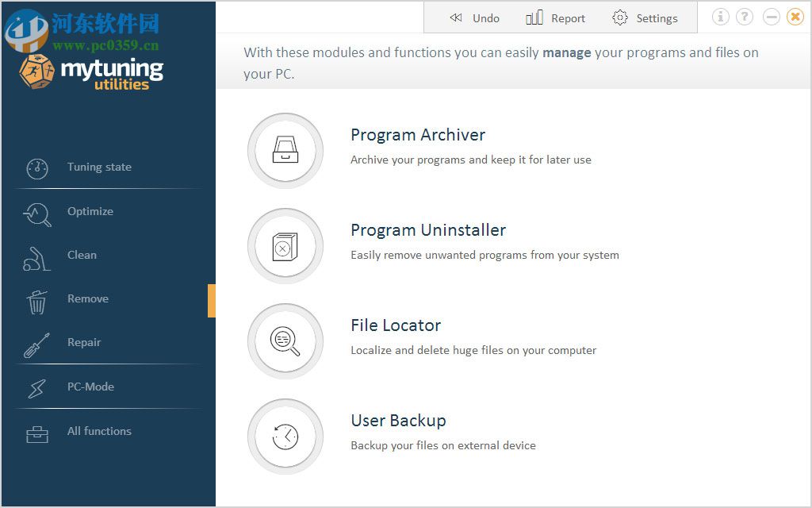The width and height of the screenshot is (812, 508).
Task: Click the Remove trash bin icon
Action: [x=36, y=302]
